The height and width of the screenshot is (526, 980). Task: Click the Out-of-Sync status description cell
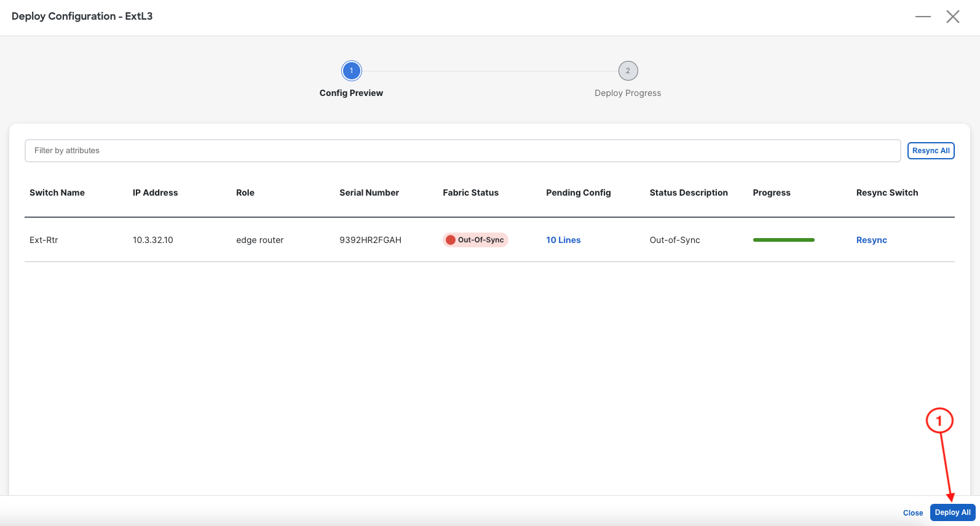[675, 240]
